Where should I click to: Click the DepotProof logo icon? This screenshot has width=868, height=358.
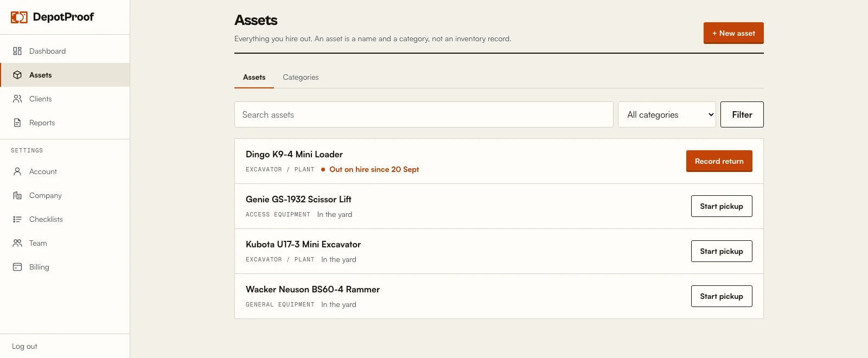[x=19, y=17]
